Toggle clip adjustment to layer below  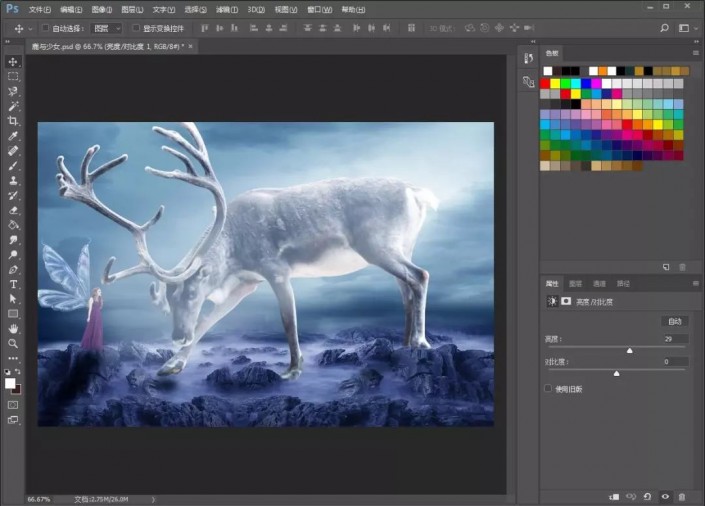pyautogui.click(x=614, y=497)
